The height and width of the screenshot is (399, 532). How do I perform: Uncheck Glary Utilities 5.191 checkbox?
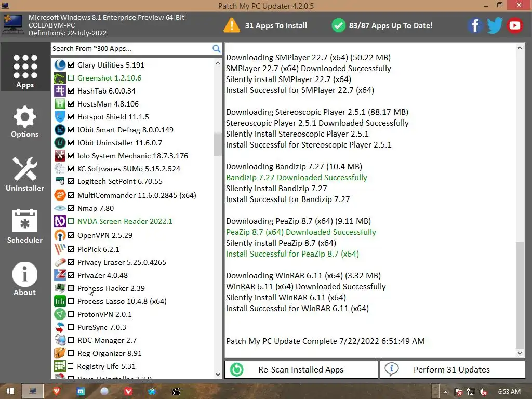71,65
